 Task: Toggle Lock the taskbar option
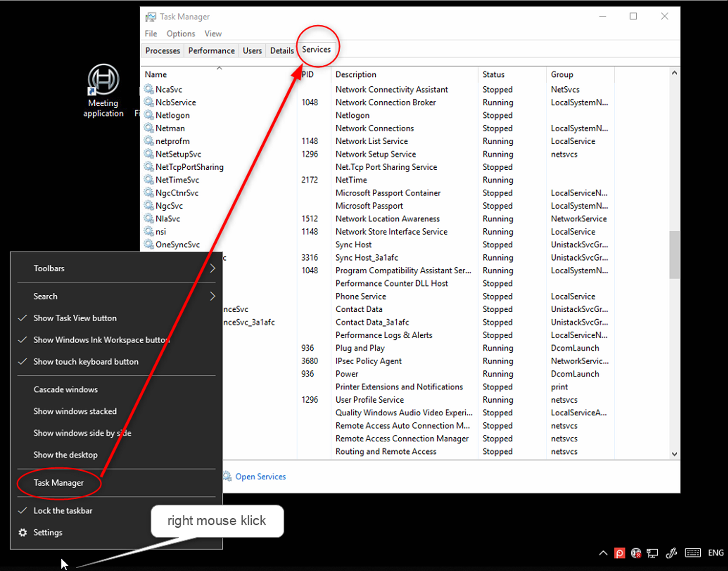(x=63, y=511)
